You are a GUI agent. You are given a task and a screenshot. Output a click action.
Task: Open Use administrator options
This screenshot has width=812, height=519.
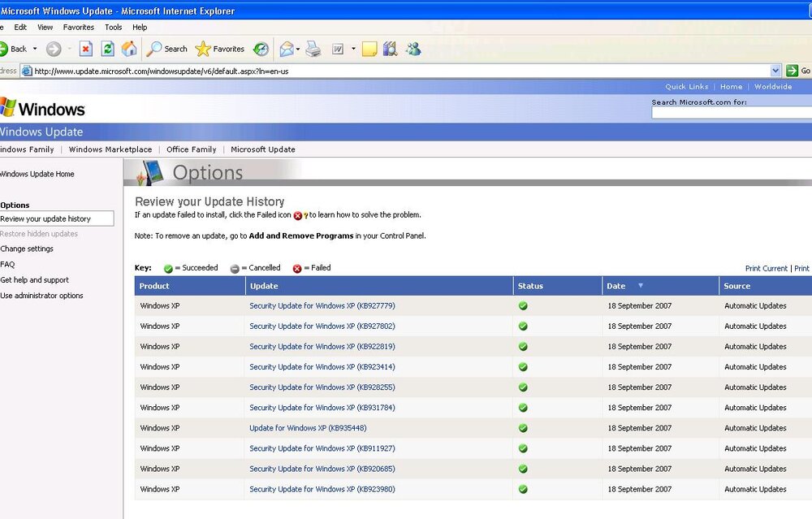42,296
